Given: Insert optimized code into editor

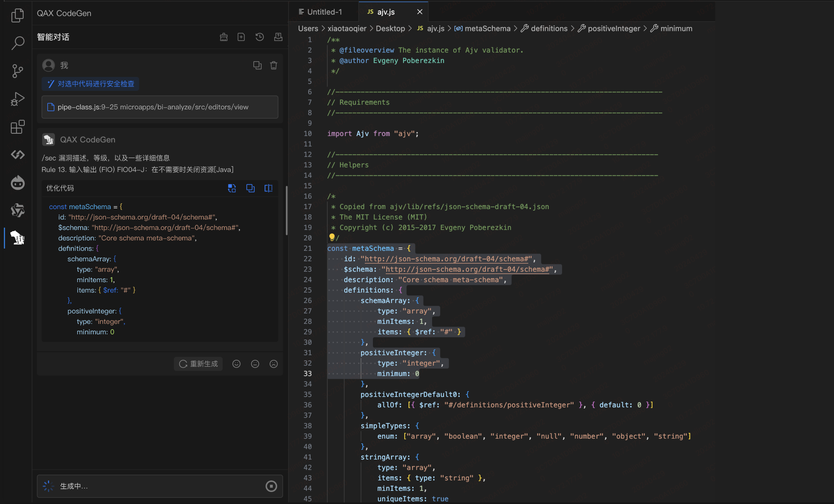Looking at the screenshot, I should 232,188.
